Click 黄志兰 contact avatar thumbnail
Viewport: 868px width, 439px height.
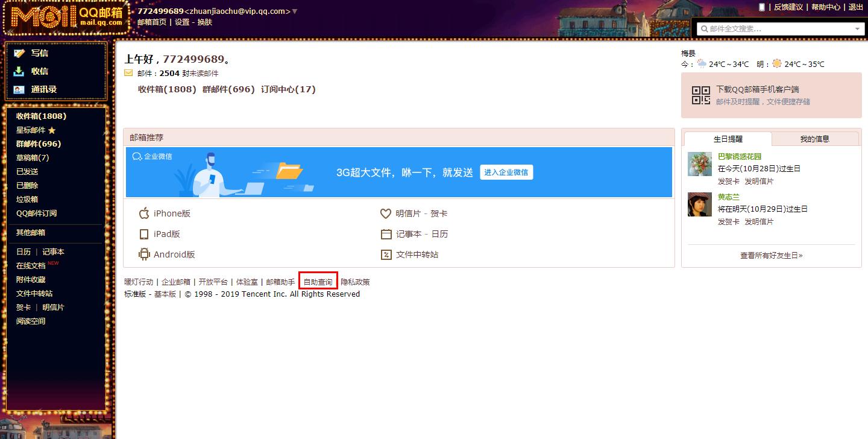click(700, 204)
